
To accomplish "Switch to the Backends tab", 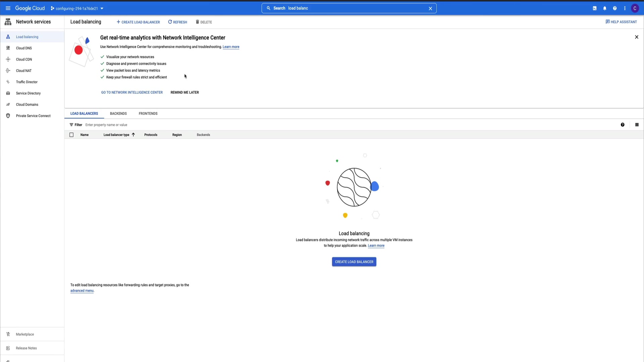I will tap(118, 114).
